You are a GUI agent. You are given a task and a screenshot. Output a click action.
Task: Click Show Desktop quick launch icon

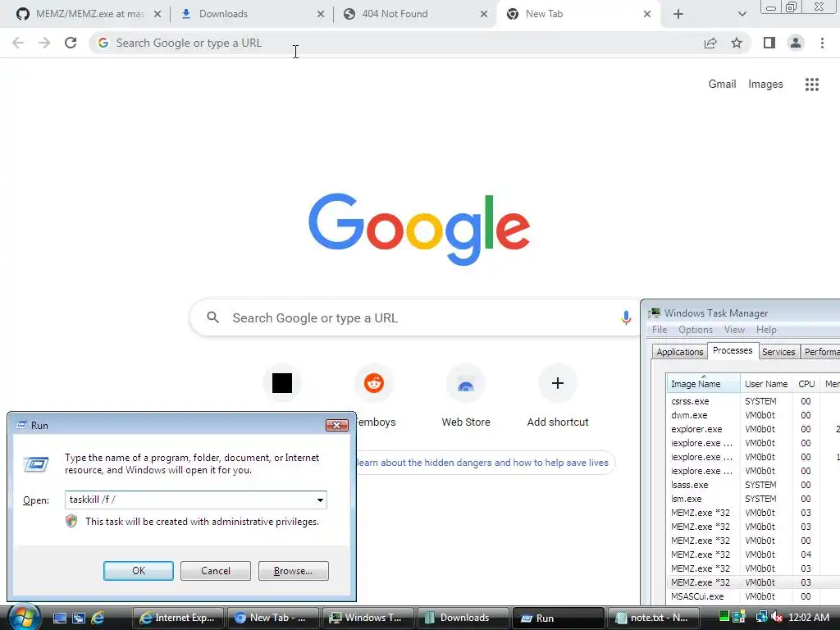tap(59, 618)
